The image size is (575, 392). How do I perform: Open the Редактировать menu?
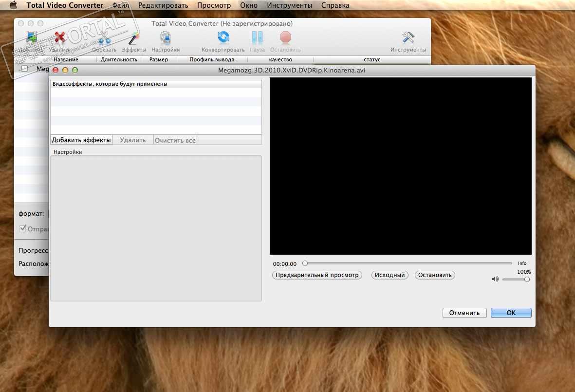pyautogui.click(x=163, y=5)
